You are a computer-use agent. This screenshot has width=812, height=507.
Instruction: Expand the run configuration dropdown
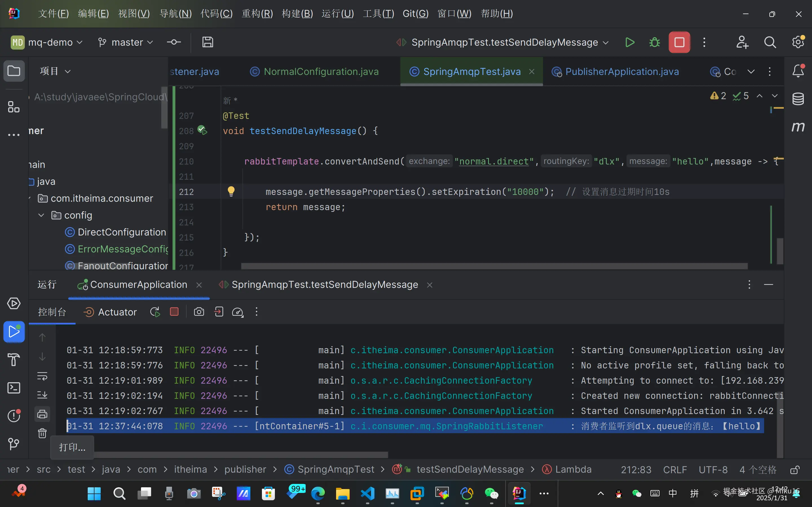606,43
